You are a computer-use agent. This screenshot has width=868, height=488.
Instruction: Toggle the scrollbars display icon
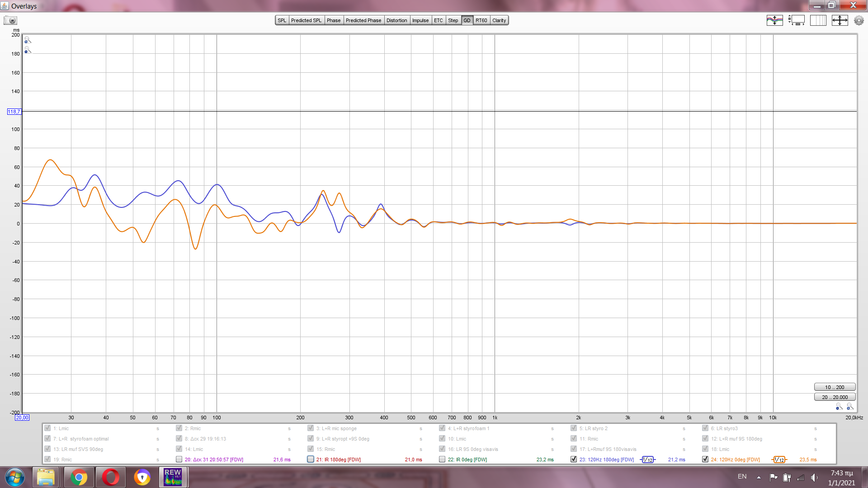tap(797, 20)
